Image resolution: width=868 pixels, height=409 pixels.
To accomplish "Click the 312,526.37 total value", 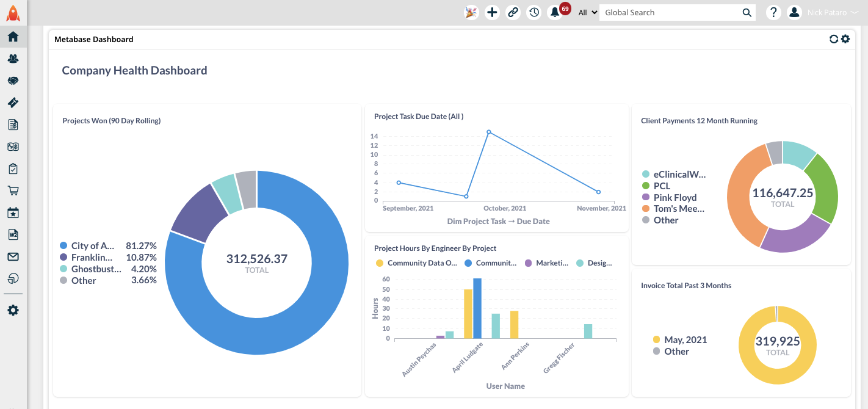I will (257, 259).
